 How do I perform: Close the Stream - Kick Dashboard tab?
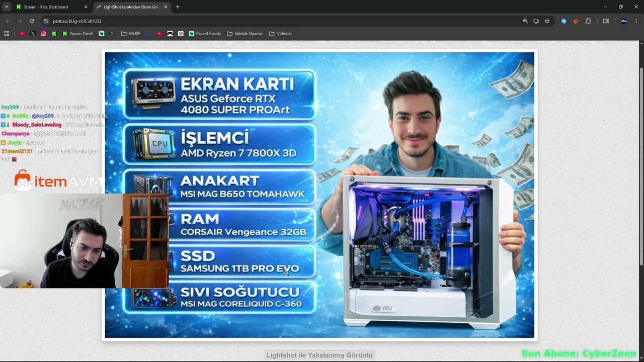(86, 7)
